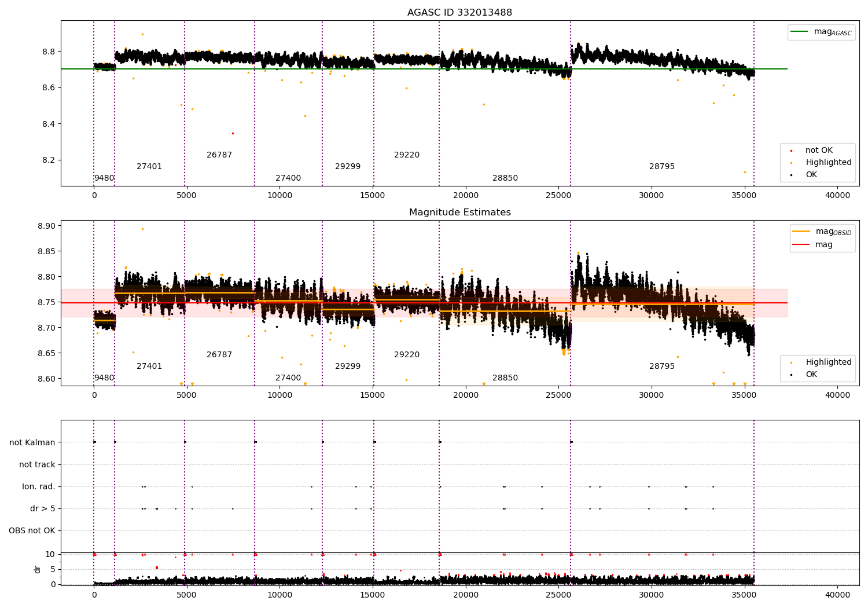Click the vertical 'dr' axis label
Screen dimensions: 868x608
(38, 569)
